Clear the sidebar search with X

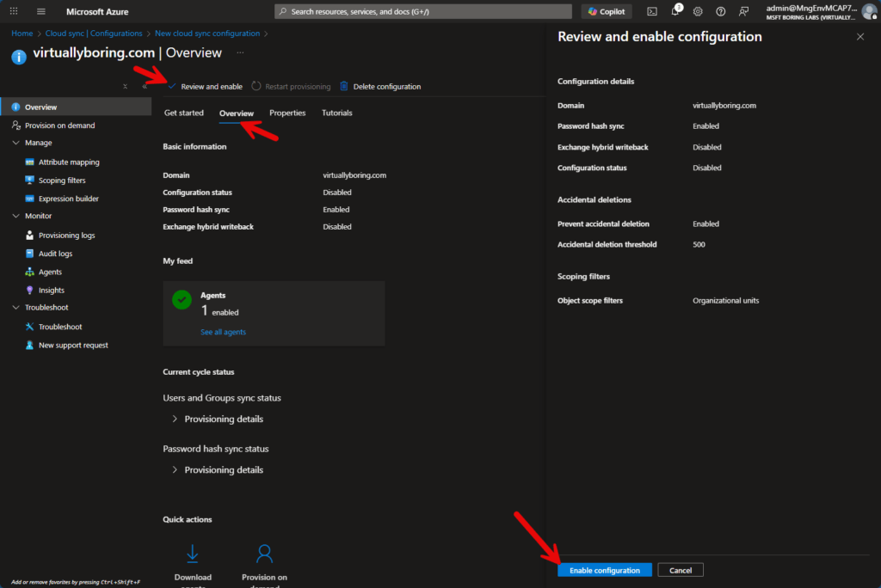pos(125,87)
